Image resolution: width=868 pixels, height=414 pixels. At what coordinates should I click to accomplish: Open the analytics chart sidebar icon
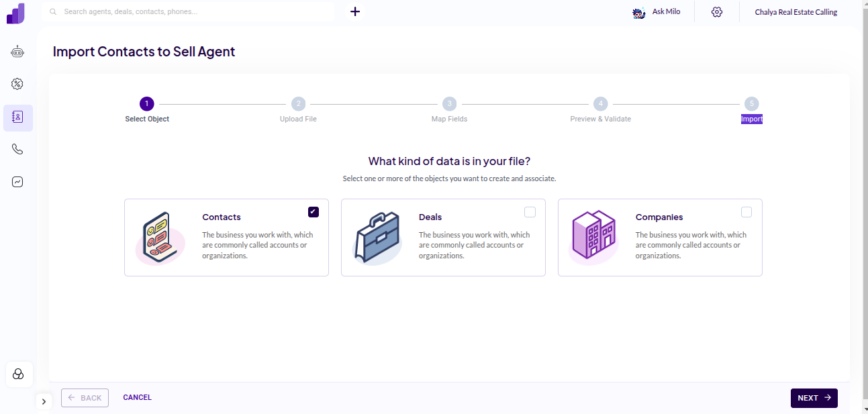click(x=17, y=182)
